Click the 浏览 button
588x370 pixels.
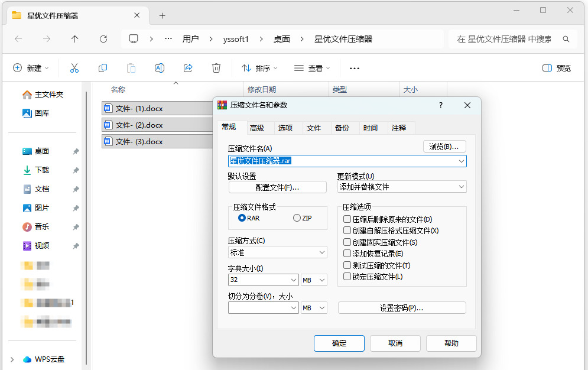click(444, 147)
